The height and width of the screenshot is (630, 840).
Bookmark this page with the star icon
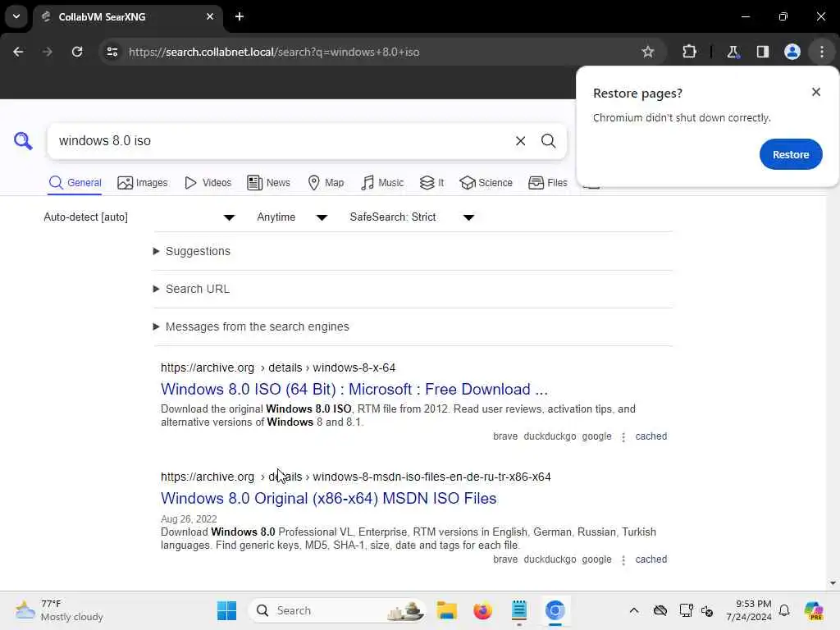tap(648, 52)
